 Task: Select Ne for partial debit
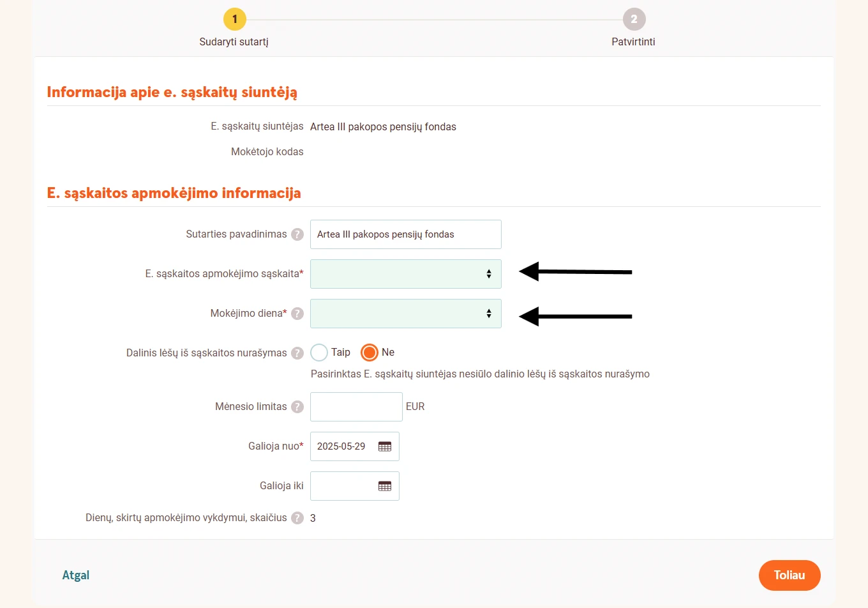pos(370,353)
